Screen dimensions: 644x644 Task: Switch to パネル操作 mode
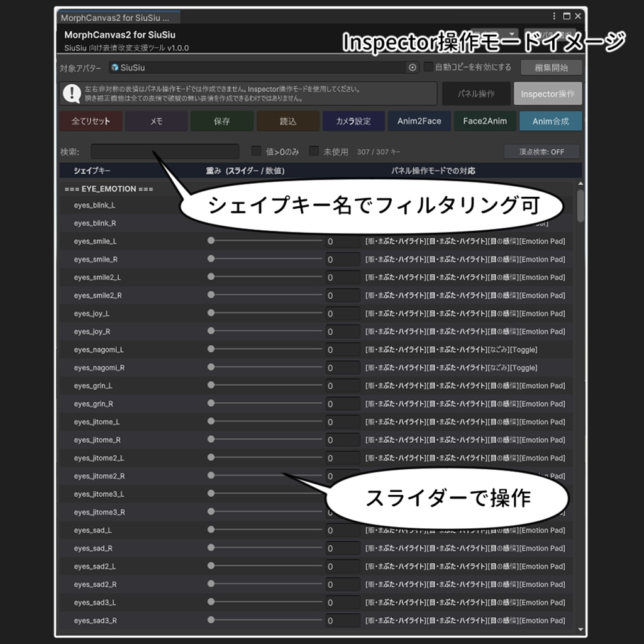coord(476,94)
